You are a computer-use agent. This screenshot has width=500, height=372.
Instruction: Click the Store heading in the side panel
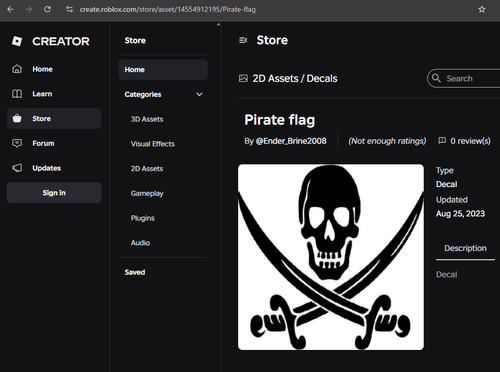135,40
